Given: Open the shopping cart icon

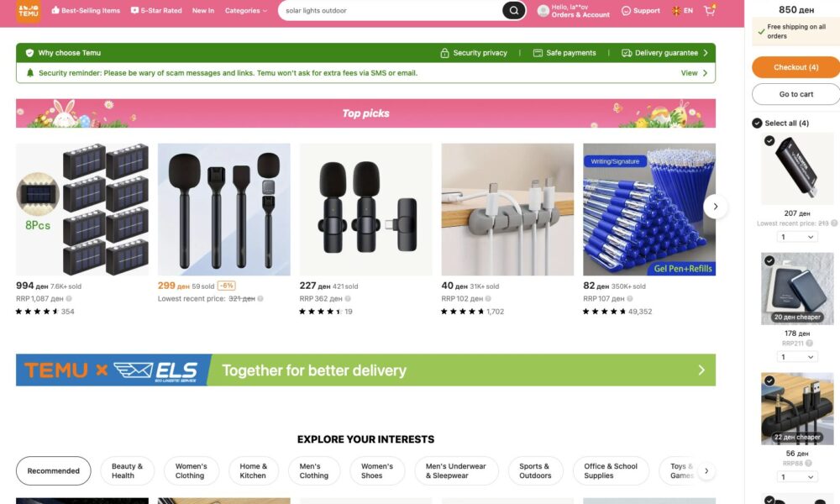Looking at the screenshot, I should [x=709, y=10].
